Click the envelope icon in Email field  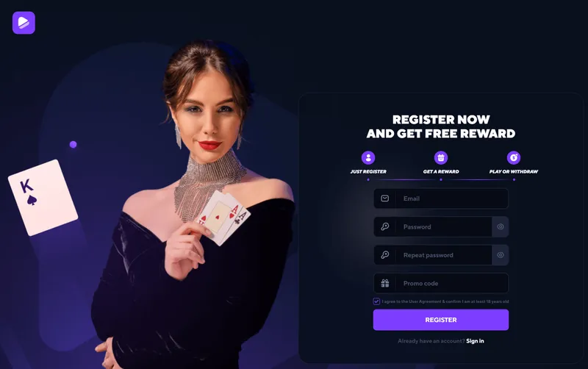click(x=384, y=198)
